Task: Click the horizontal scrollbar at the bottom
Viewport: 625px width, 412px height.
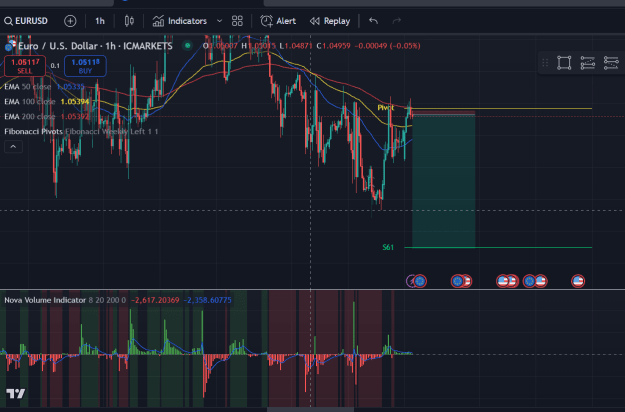Action: pos(310,409)
